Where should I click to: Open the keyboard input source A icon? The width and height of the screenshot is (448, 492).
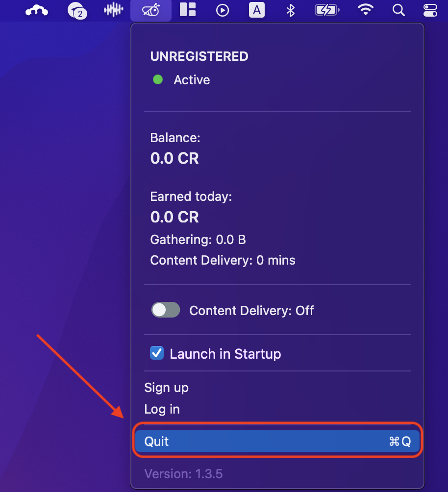click(x=257, y=10)
